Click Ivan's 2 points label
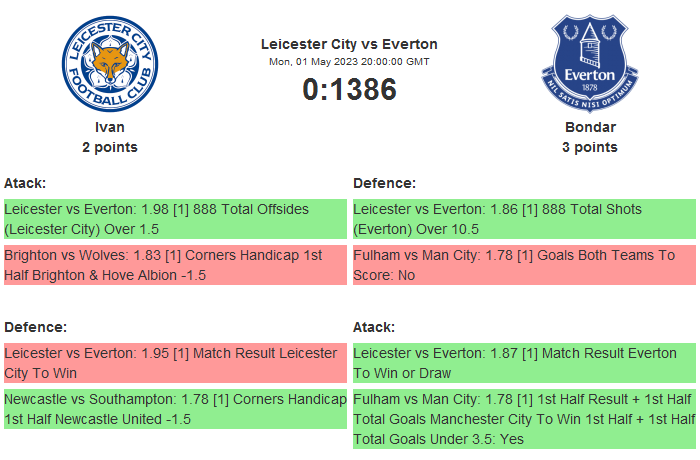 click(x=110, y=147)
